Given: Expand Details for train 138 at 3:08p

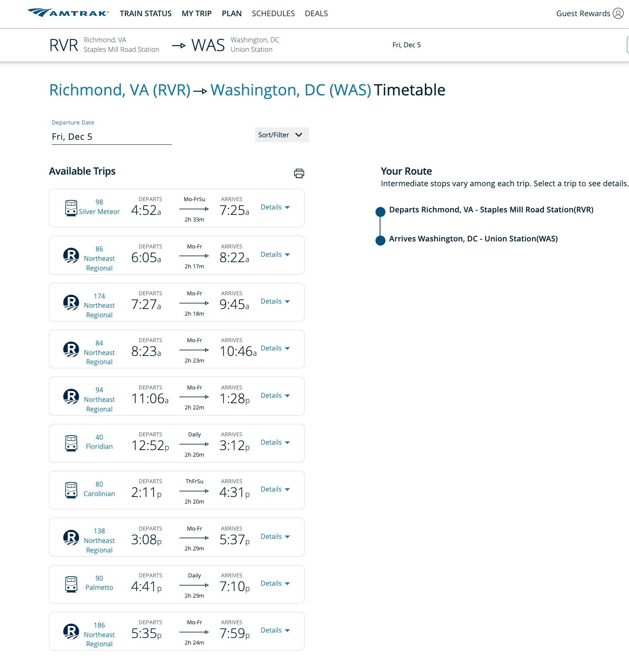Looking at the screenshot, I should click(275, 537).
